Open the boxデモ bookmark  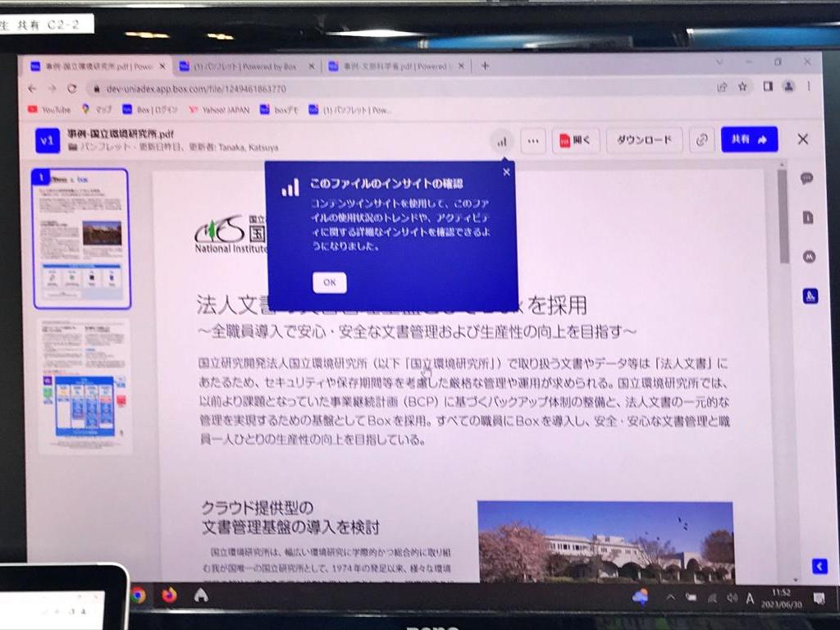[279, 110]
